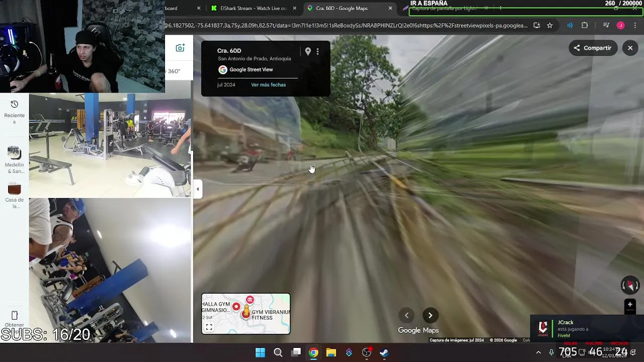Click the Obtener app phone icon

tap(15, 315)
